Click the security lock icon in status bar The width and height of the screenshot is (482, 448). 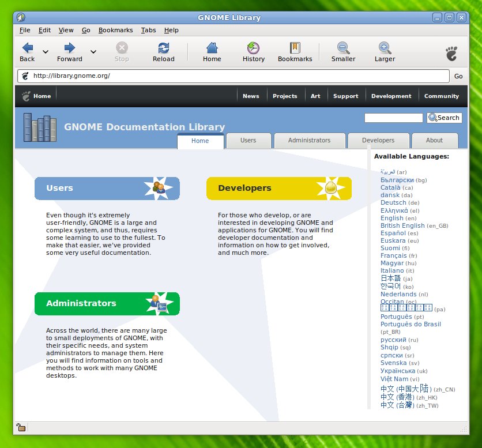pyautogui.click(x=21, y=427)
